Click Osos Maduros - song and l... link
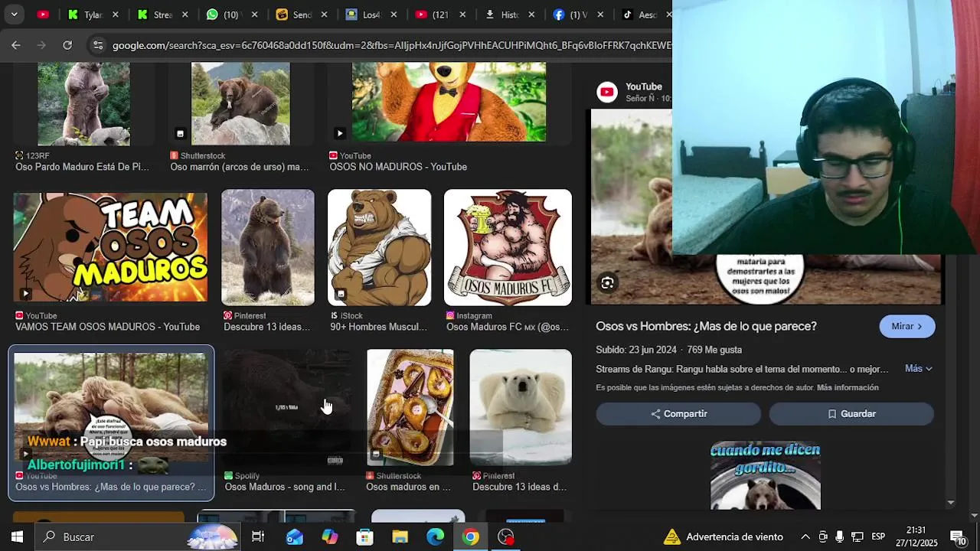 pyautogui.click(x=285, y=487)
